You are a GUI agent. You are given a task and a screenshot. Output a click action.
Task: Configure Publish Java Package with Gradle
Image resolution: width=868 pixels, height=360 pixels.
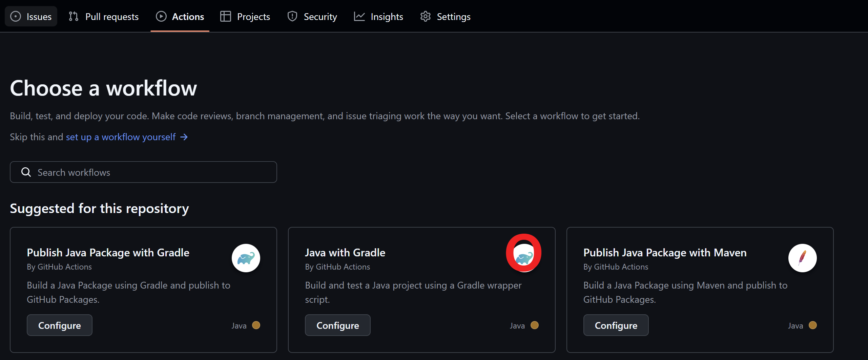click(60, 325)
